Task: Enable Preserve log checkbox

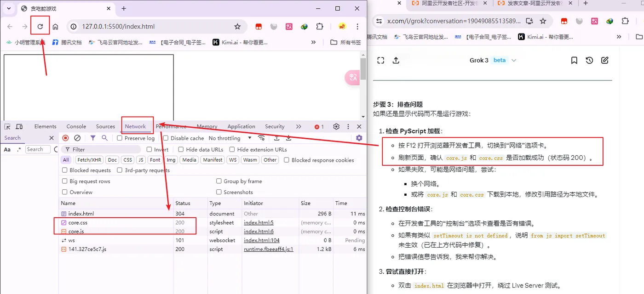Action: tap(120, 138)
